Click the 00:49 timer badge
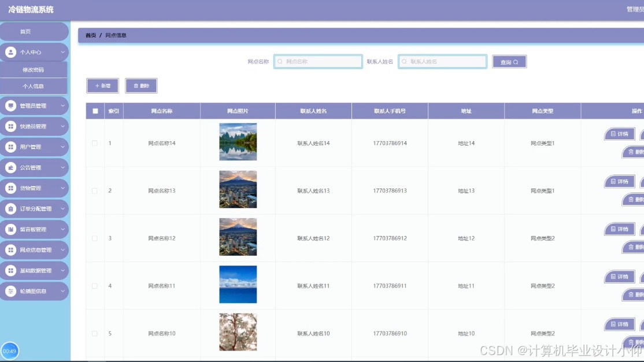The width and height of the screenshot is (644, 362). [x=9, y=352]
